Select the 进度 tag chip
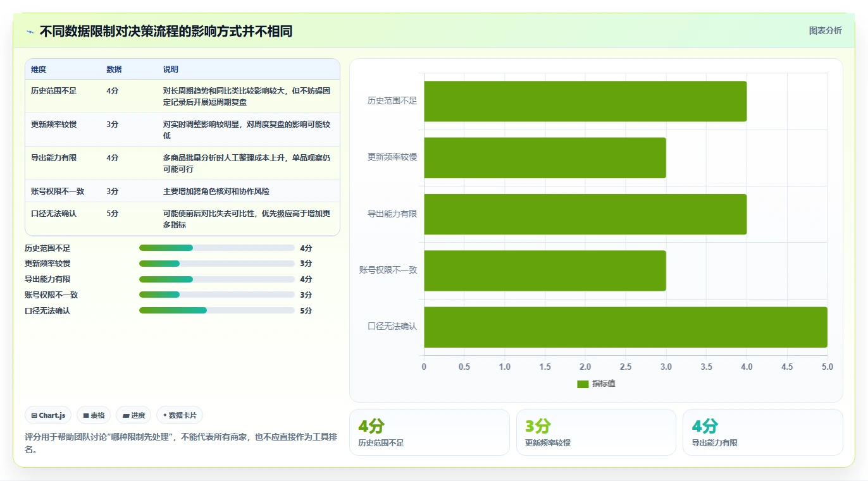Image resolution: width=868 pixels, height=481 pixels. (x=133, y=415)
